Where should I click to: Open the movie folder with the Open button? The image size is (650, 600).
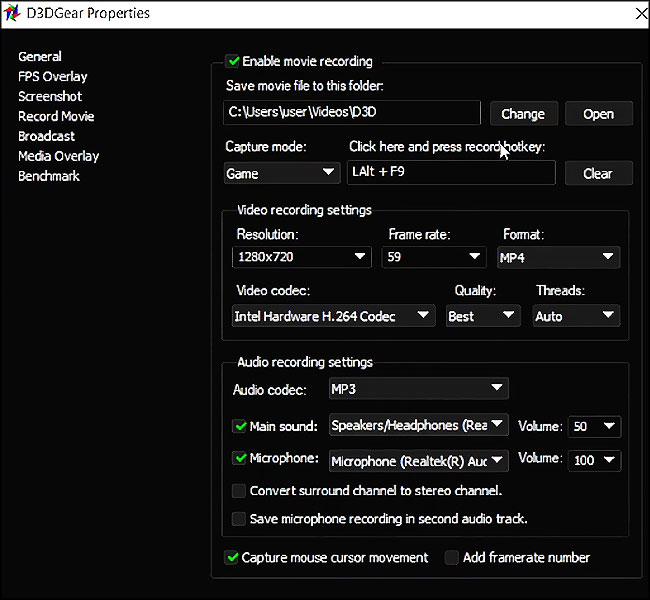[x=599, y=114]
